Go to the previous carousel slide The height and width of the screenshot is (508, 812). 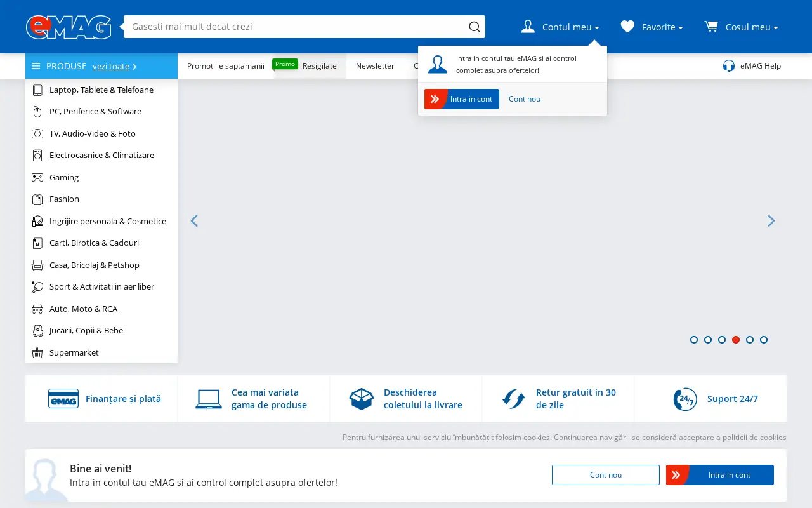194,220
